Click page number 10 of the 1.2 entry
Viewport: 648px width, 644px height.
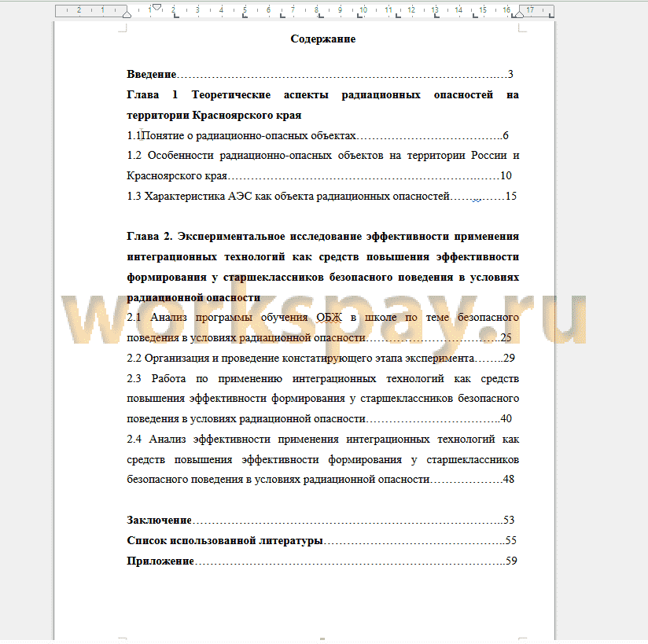pyautogui.click(x=506, y=175)
